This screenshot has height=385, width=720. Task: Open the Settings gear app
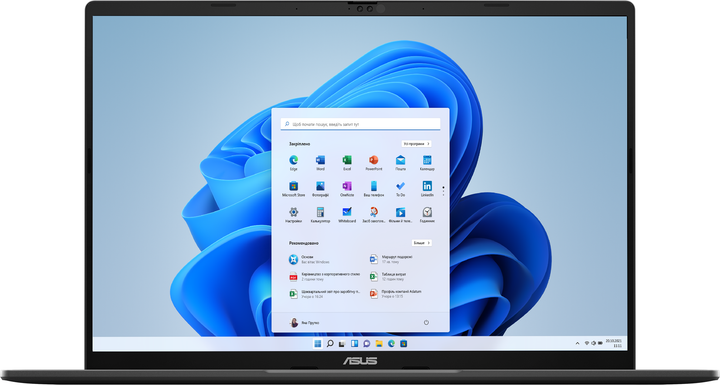point(293,215)
